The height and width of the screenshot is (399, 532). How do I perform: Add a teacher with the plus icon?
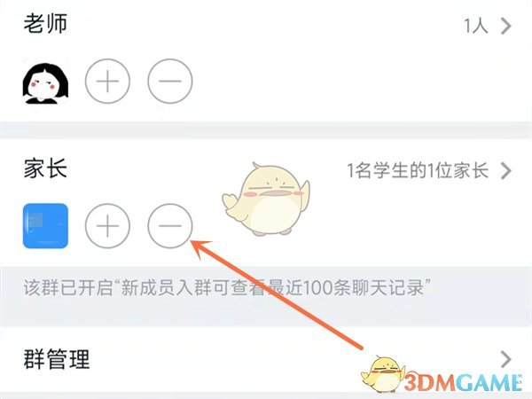point(107,82)
